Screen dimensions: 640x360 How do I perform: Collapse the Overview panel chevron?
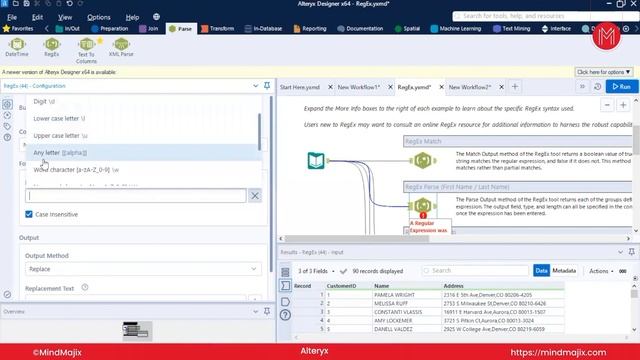(x=256, y=311)
